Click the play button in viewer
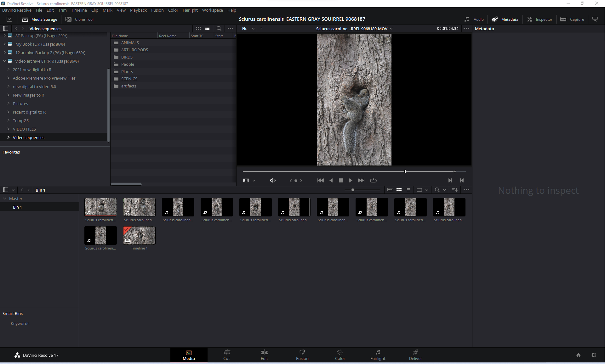Image resolution: width=605 pixels, height=364 pixels. pos(351,181)
